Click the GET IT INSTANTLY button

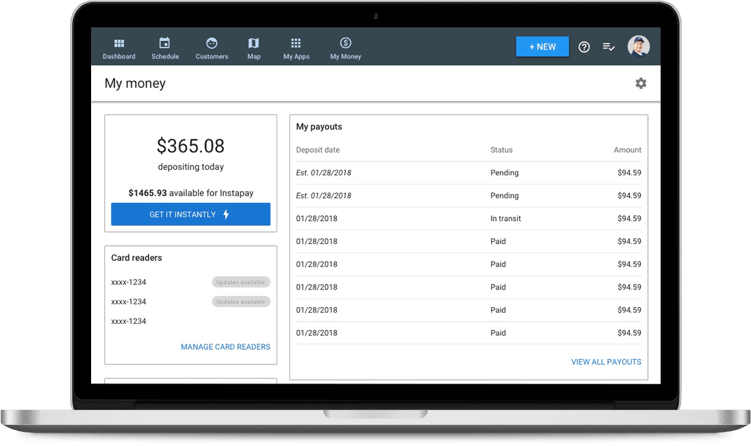coord(191,214)
